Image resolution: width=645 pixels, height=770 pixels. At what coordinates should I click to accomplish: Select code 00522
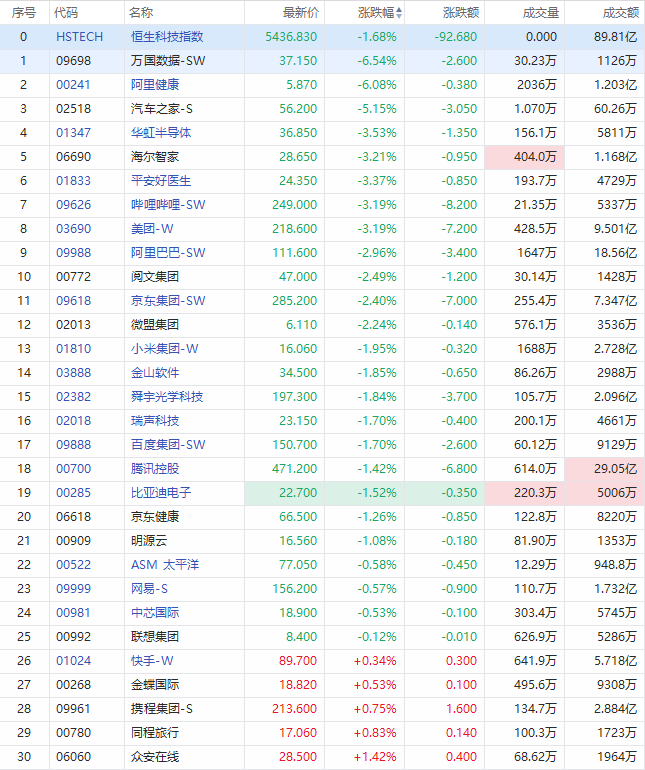73,565
